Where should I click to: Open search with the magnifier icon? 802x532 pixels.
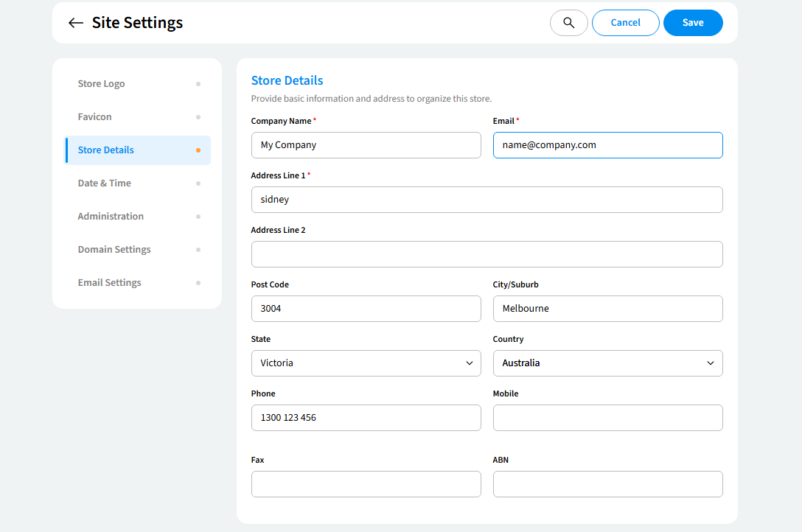pyautogui.click(x=568, y=23)
